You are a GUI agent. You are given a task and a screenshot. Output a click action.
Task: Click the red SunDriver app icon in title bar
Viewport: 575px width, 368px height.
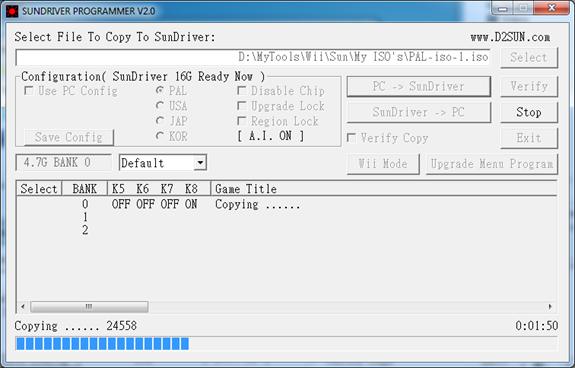pyautogui.click(x=12, y=11)
